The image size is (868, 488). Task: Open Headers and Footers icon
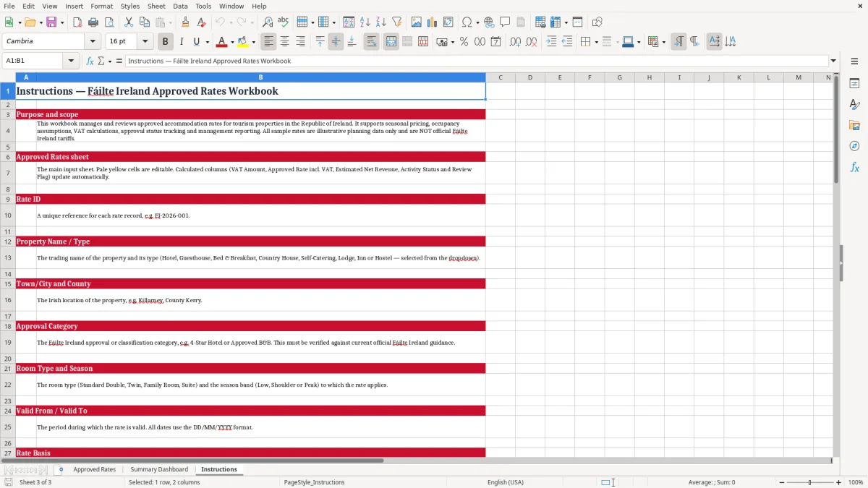(521, 22)
